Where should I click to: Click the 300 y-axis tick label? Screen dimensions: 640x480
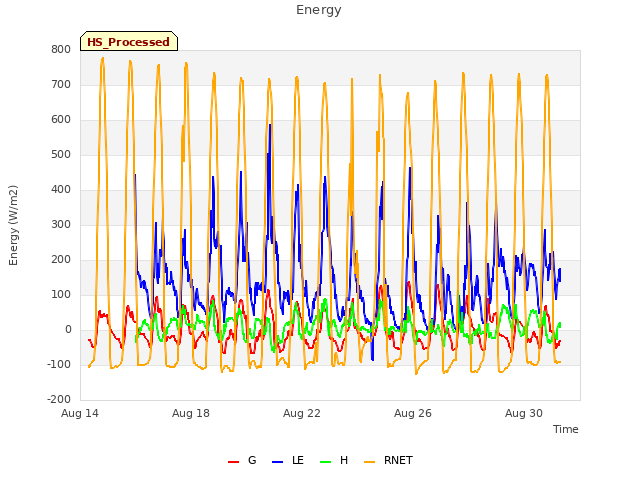pyautogui.click(x=61, y=225)
